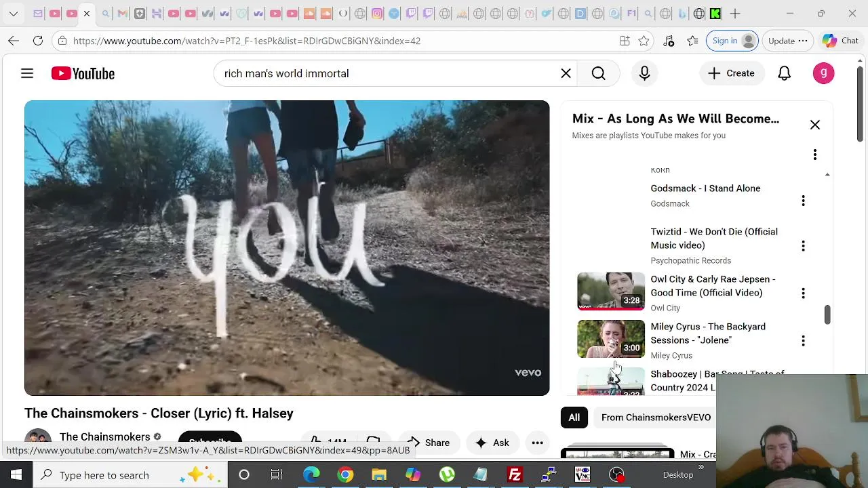Click the search text field

(387, 73)
